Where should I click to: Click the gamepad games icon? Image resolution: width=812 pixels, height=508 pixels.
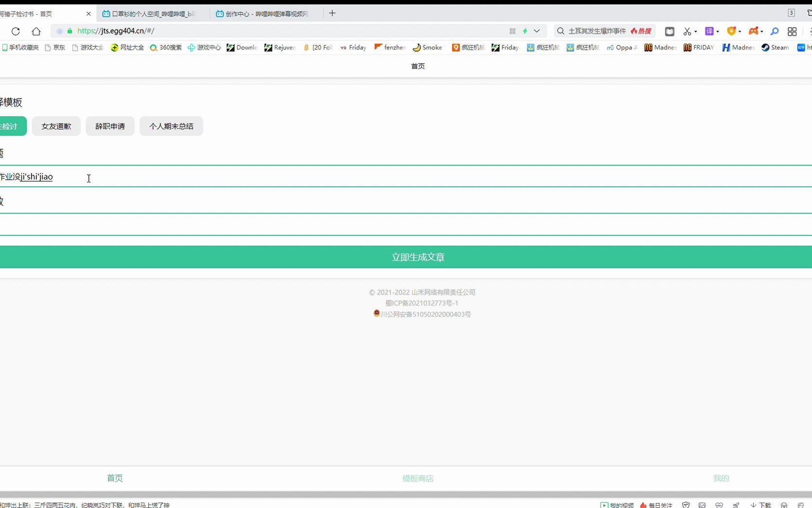click(753, 31)
